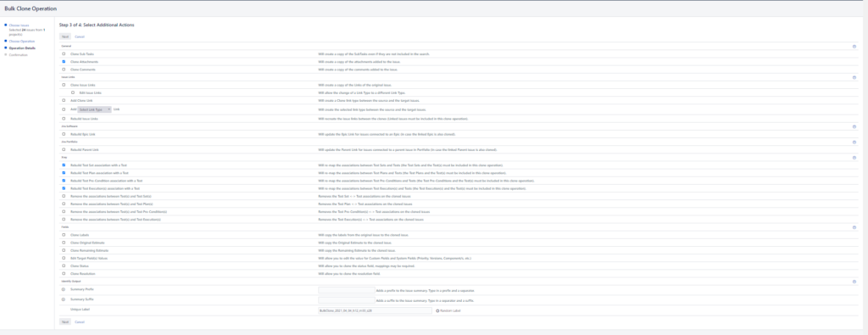
Task: Focus the Summary Suffix input field
Action: [x=347, y=300]
